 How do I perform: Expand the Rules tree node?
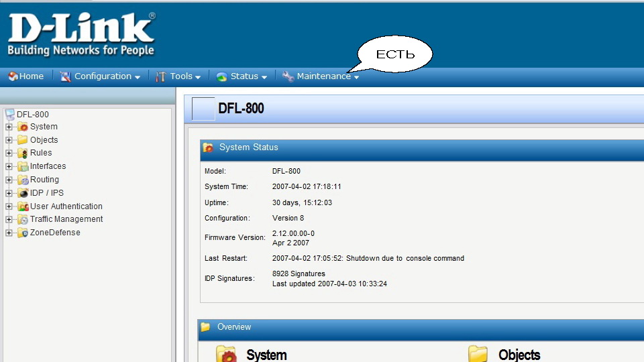tap(9, 153)
